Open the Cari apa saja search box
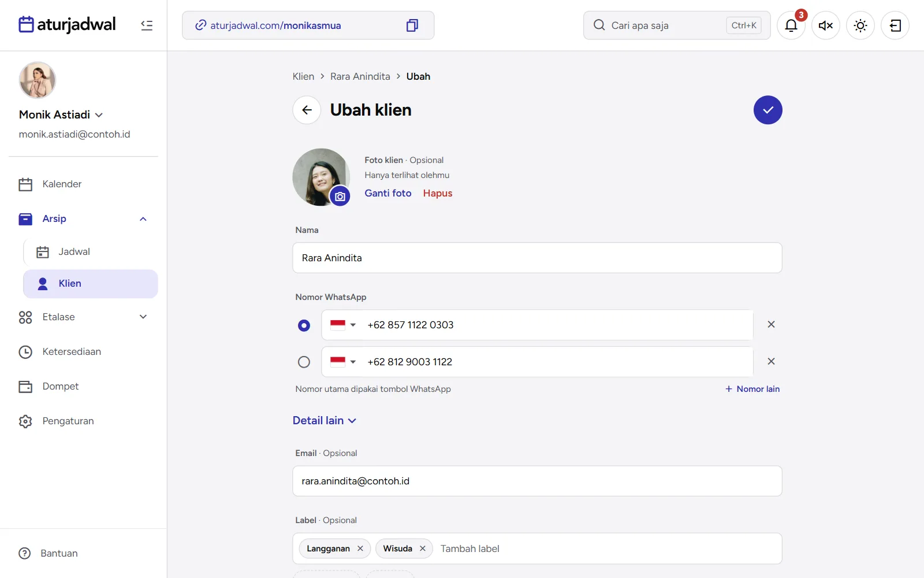The height and width of the screenshot is (578, 924). tap(677, 25)
